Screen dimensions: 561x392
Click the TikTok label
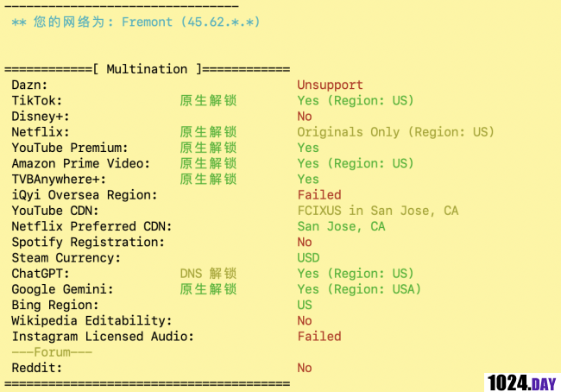click(x=37, y=101)
